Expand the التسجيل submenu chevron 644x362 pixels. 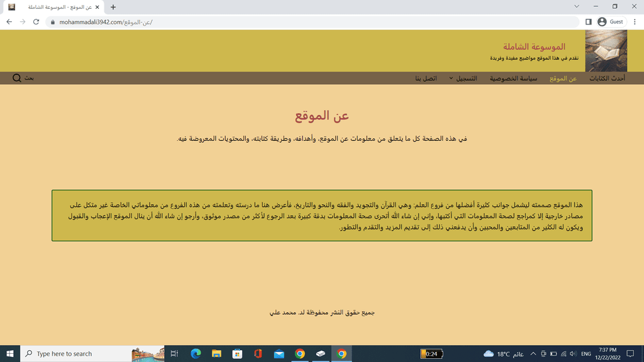point(451,78)
